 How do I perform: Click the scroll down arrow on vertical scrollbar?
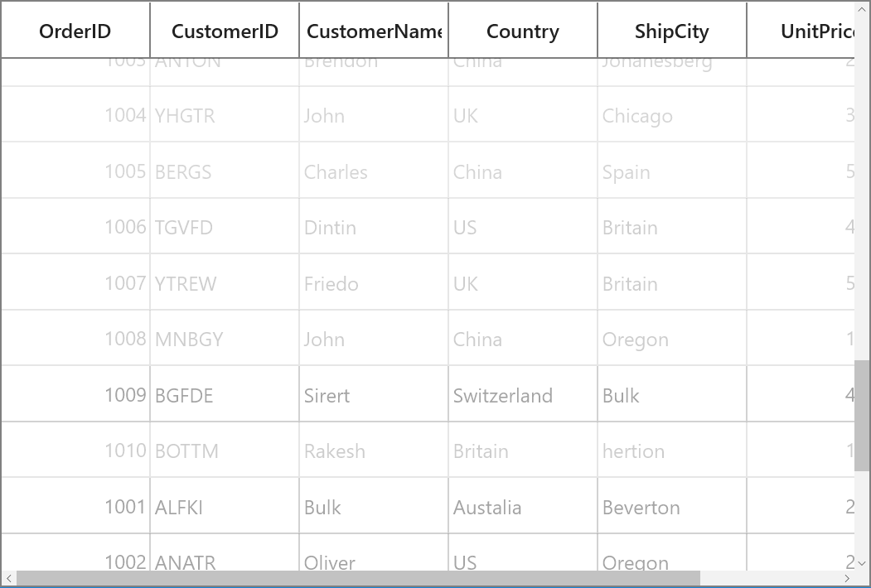(x=862, y=563)
